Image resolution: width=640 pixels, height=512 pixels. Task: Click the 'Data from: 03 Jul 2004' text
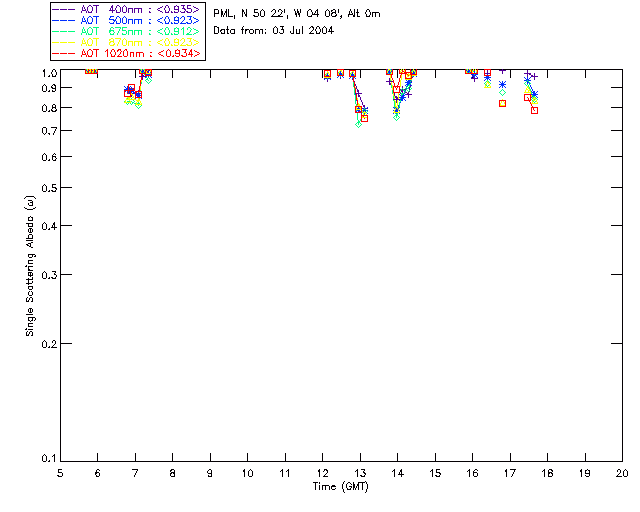click(273, 31)
